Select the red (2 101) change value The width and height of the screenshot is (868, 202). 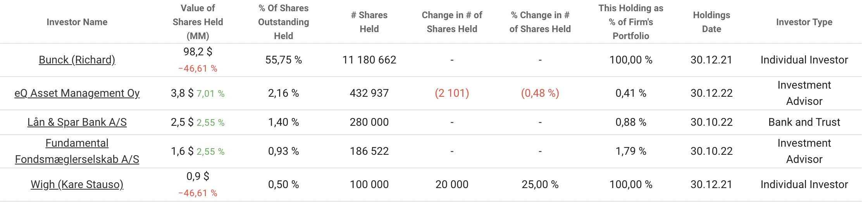(x=452, y=93)
